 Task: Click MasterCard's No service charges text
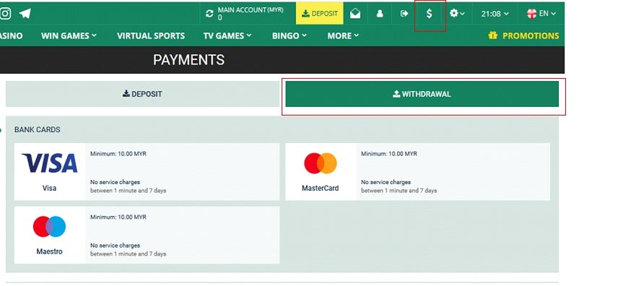pyautogui.click(x=386, y=181)
